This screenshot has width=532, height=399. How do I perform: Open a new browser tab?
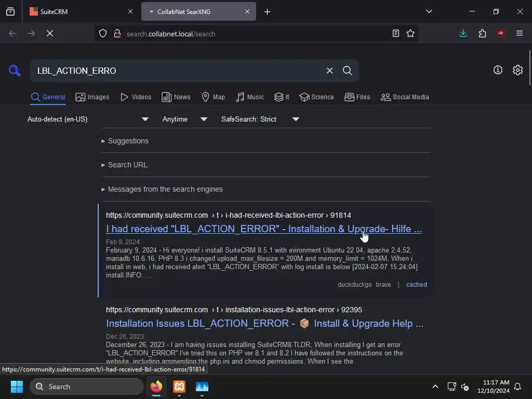[x=268, y=12]
